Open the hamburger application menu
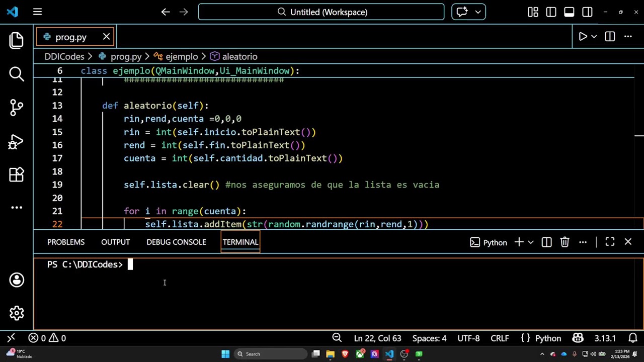This screenshot has width=644, height=362. coord(37,12)
